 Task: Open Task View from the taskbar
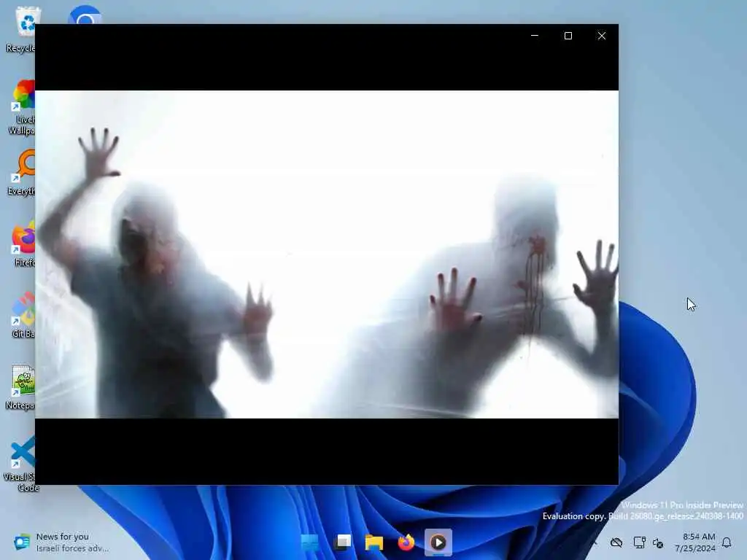coord(343,542)
